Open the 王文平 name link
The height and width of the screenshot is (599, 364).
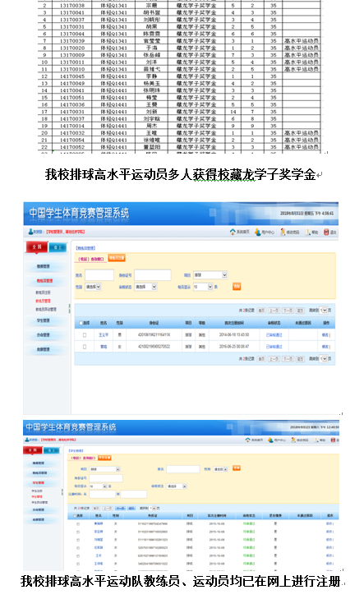pyautogui.click(x=104, y=335)
